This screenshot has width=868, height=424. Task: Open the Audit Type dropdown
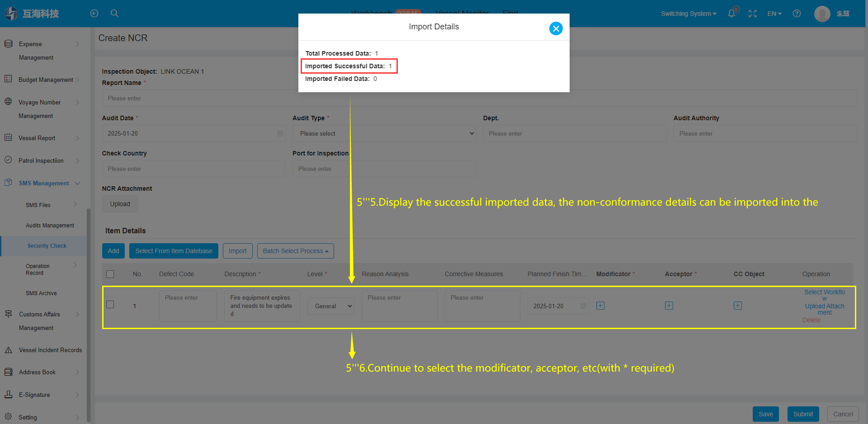[x=384, y=133]
